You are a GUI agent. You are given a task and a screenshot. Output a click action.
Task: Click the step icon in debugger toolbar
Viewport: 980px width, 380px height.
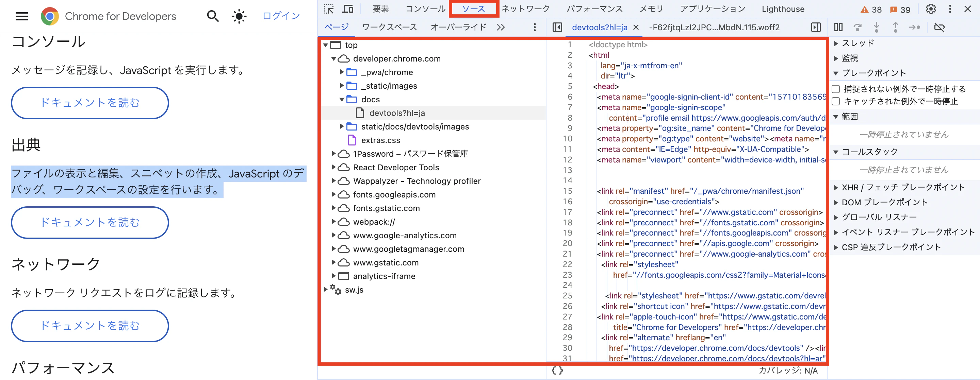(914, 27)
